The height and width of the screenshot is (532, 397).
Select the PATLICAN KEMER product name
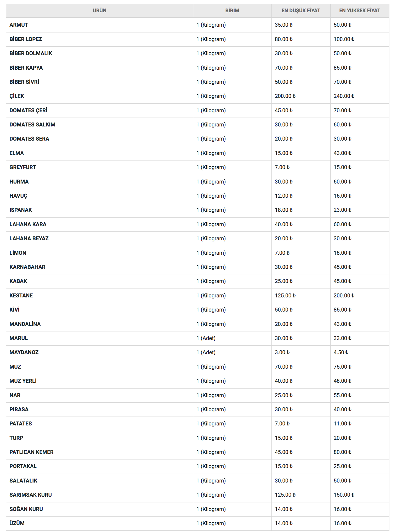pyautogui.click(x=31, y=452)
